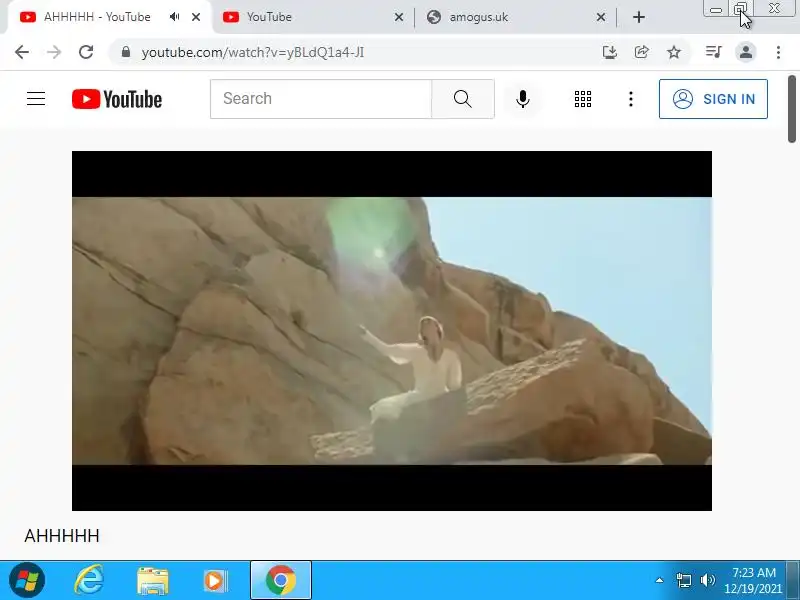The height and width of the screenshot is (600, 800).
Task: Open the network tray icon
Action: [684, 580]
